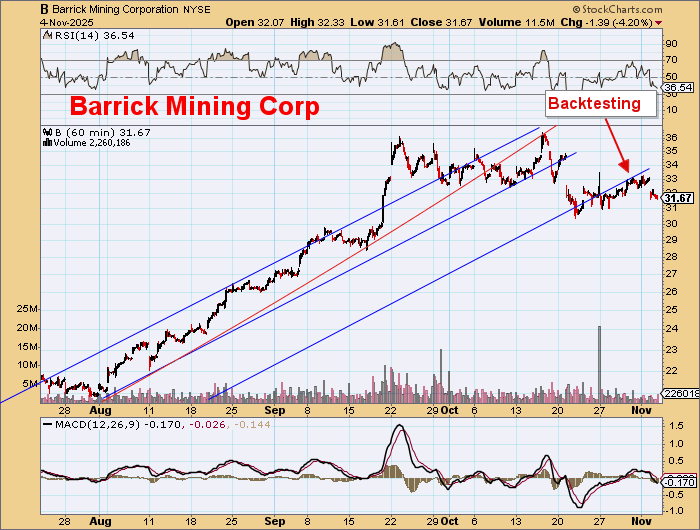The width and height of the screenshot is (700, 530).
Task: Click the MACD 1.5 scale label
Action: (x=677, y=426)
